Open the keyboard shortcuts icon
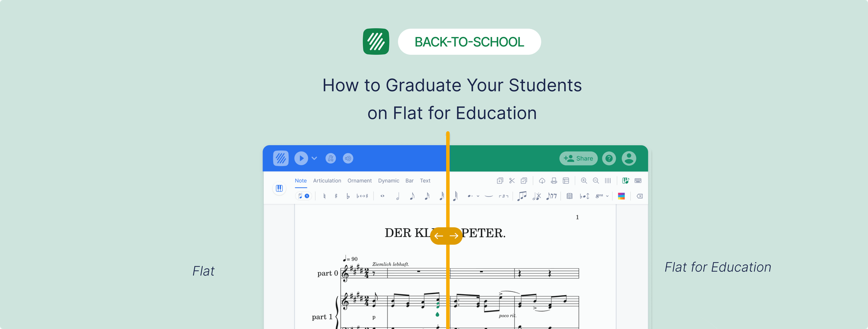The width and height of the screenshot is (868, 329). [638, 181]
